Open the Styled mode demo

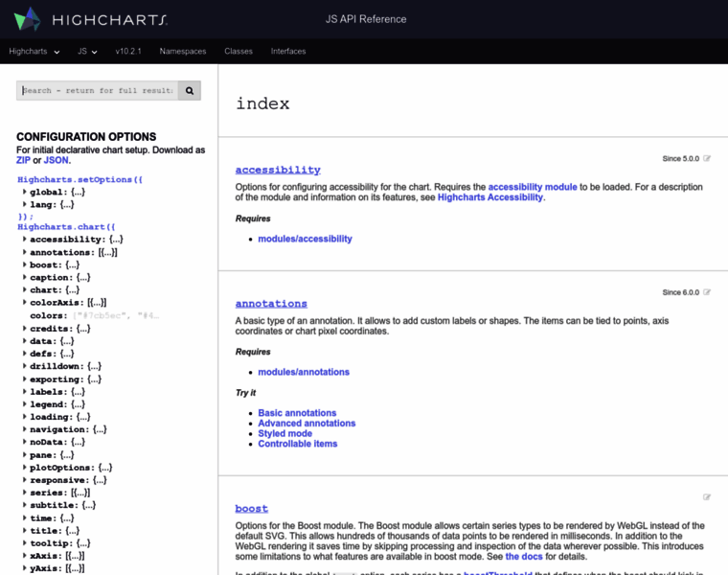[285, 433]
